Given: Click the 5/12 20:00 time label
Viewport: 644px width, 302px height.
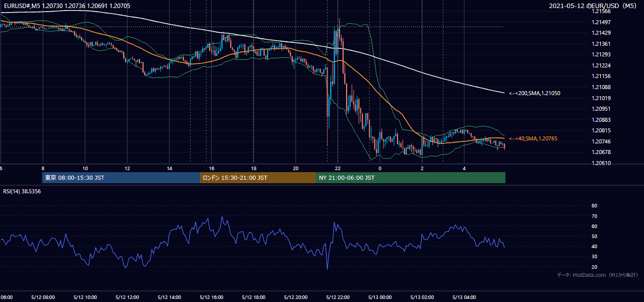Looking at the screenshot, I should coord(296,297).
